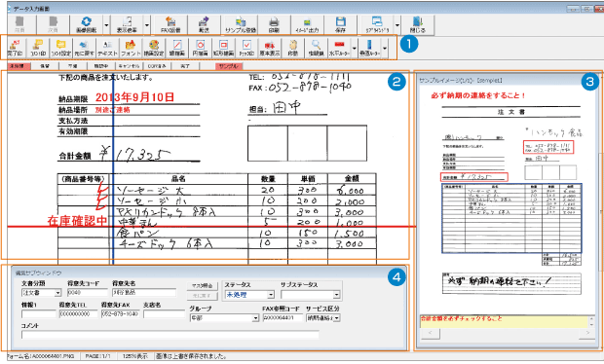This screenshot has height=364, width=604.
Task: Open the サブウィンドウ dropdown arrow
Action: (x=397, y=25)
